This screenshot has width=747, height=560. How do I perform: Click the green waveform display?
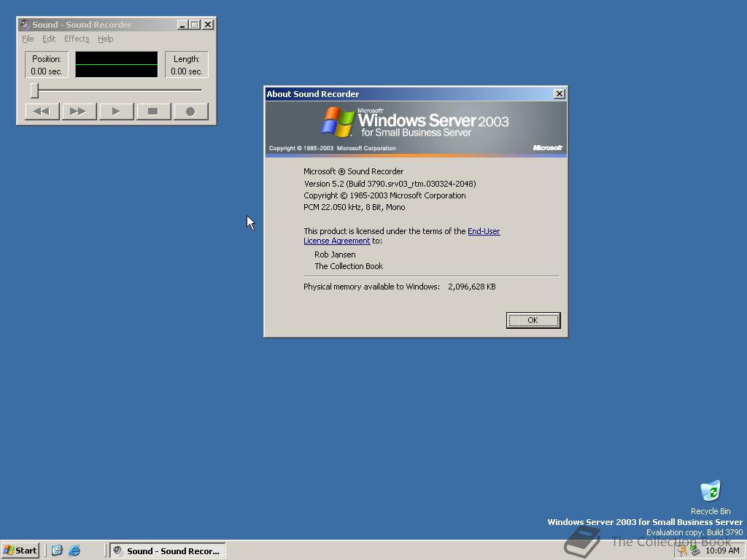click(x=117, y=64)
